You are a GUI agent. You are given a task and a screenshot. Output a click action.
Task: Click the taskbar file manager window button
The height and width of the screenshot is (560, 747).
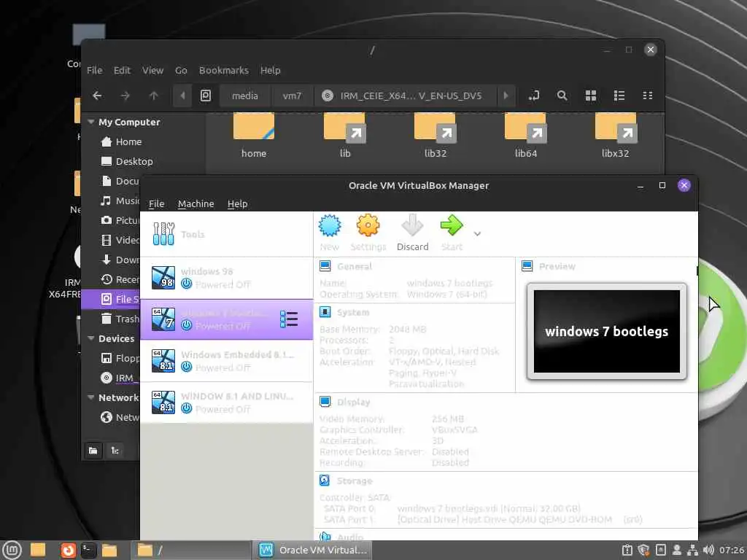click(x=191, y=551)
